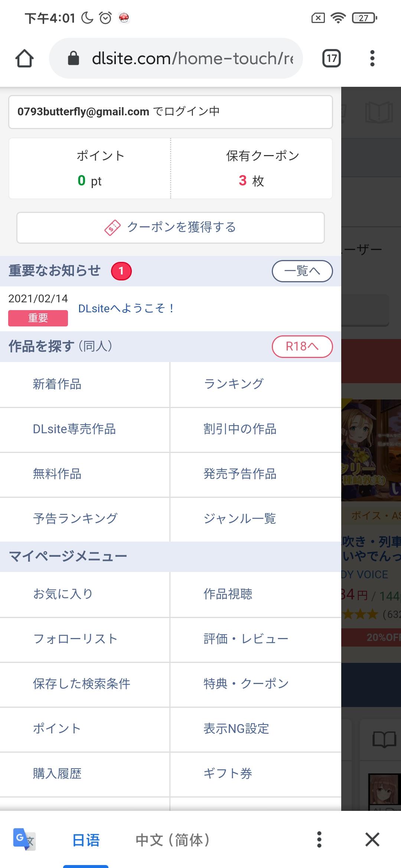401x868 pixels.
Task: Tap the browser home icon
Action: point(25,59)
